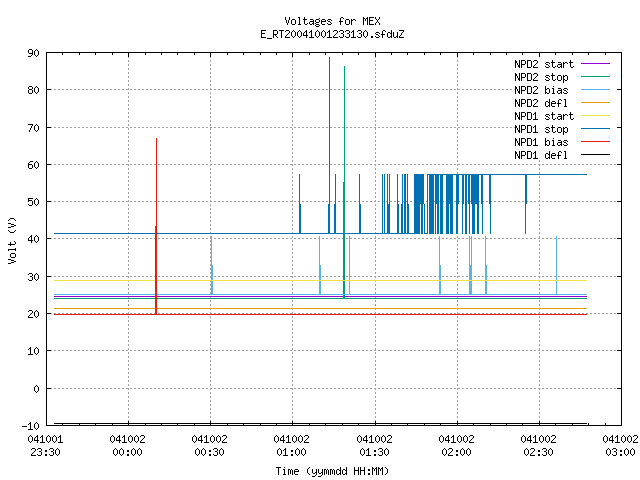Click the purple NPD2 start legend line
Screen dimensions: 640x480
[x=595, y=64]
